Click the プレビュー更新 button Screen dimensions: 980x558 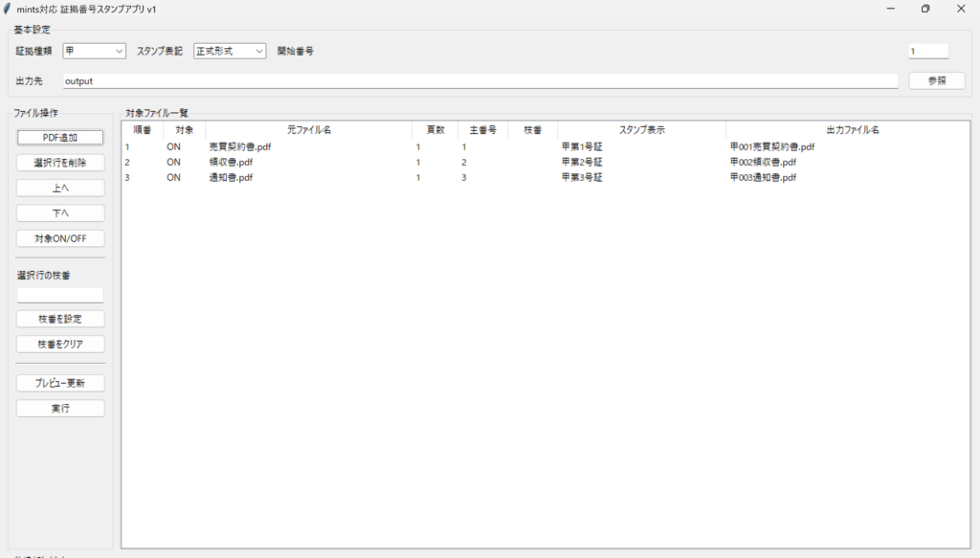tap(60, 383)
